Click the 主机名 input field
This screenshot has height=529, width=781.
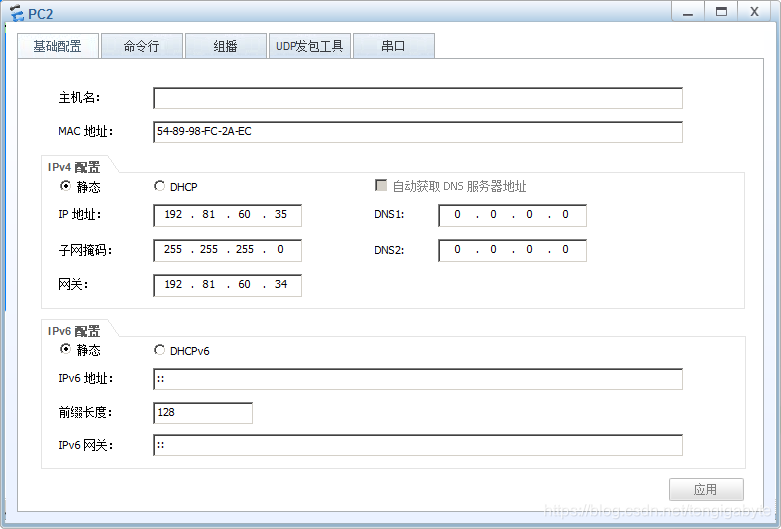[x=418, y=98]
